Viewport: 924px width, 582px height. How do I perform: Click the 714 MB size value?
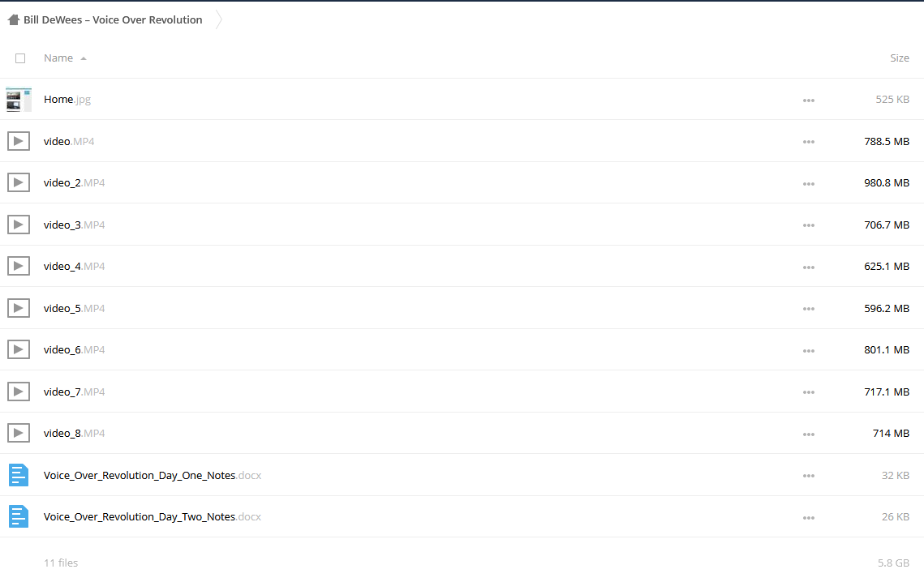click(891, 434)
